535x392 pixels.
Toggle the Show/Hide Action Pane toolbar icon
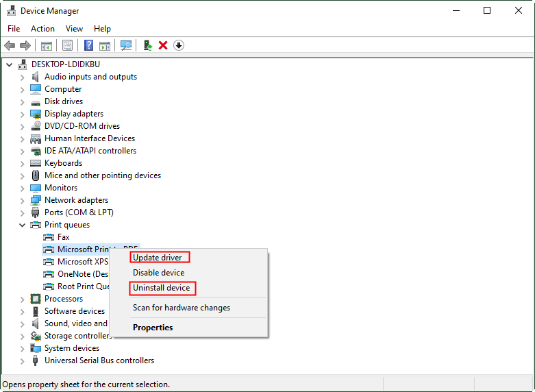(x=105, y=45)
